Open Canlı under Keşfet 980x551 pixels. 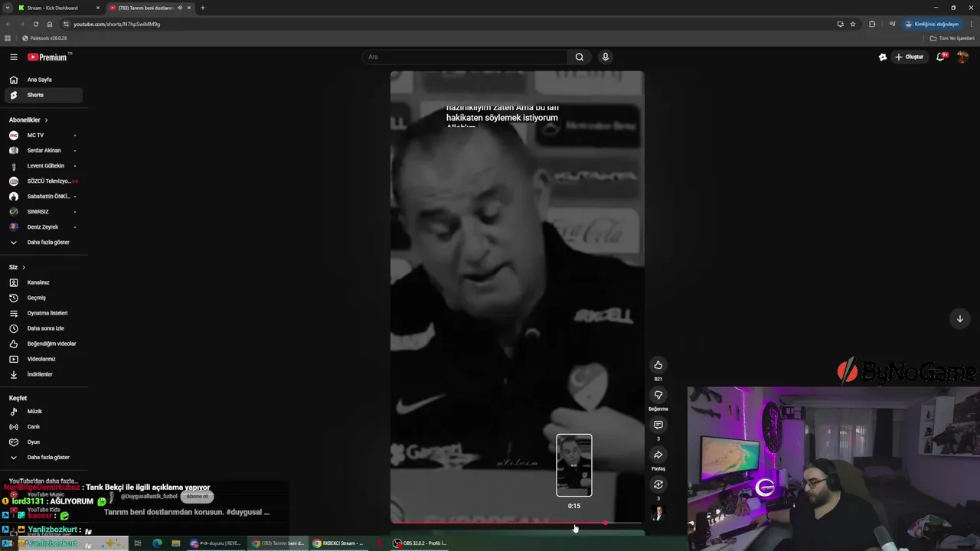(44, 427)
